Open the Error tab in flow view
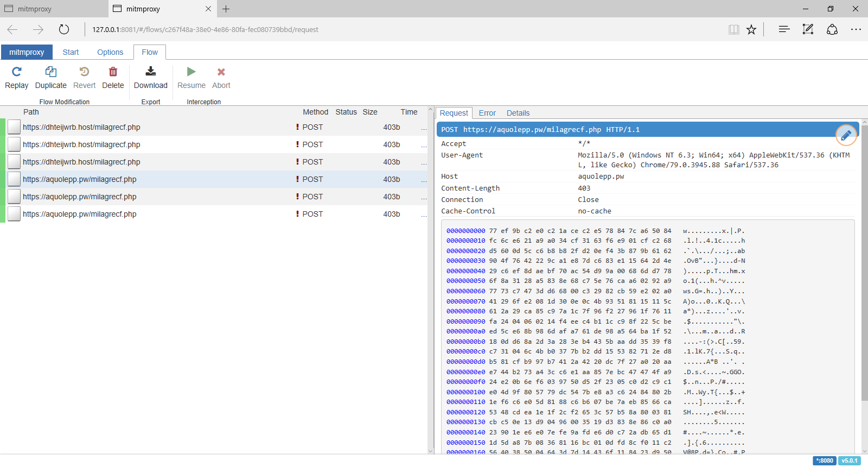Image resolution: width=868 pixels, height=467 pixels. [487, 113]
